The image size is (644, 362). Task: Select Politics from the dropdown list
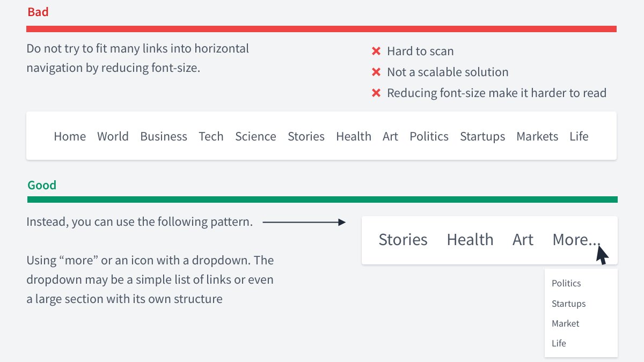[566, 283]
